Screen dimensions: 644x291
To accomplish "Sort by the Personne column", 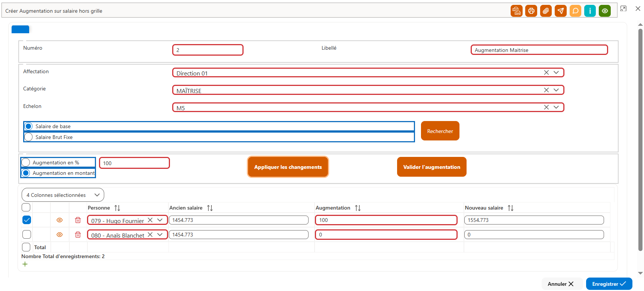I will 117,208.
